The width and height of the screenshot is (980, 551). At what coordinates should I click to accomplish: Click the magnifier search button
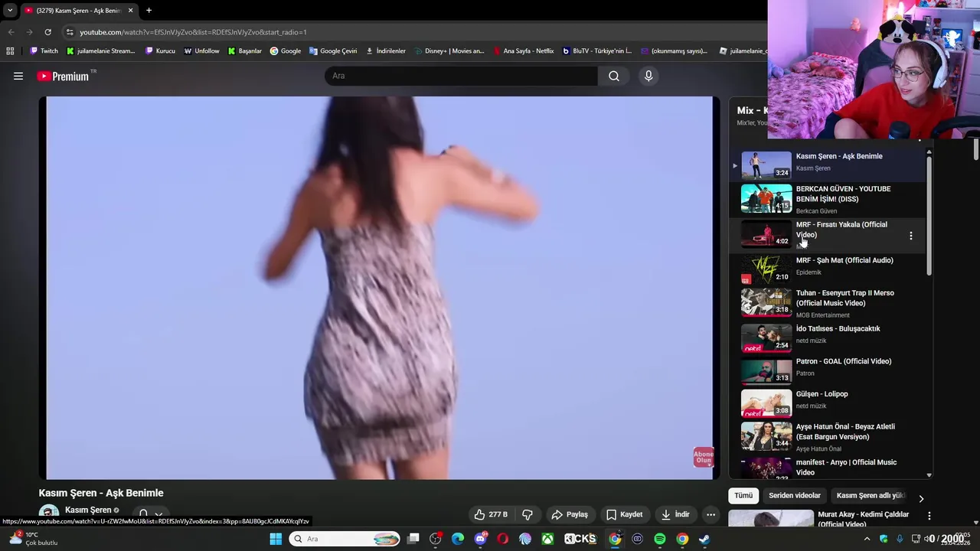(614, 76)
